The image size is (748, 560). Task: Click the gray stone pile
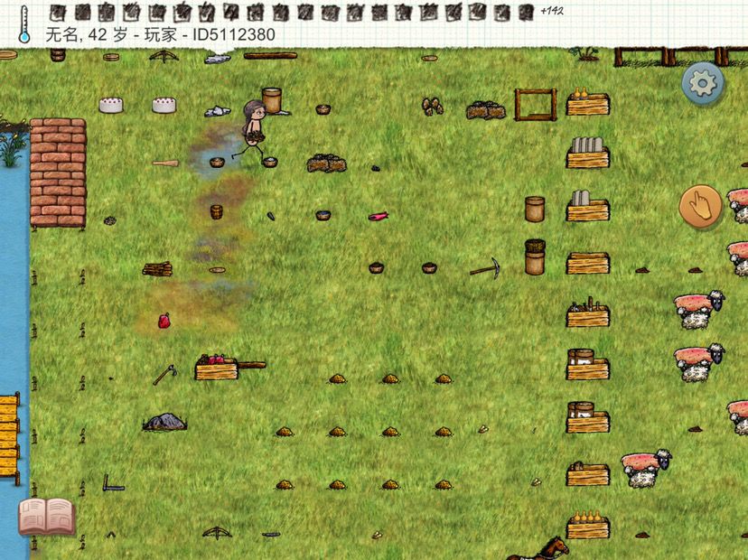pyautogui.click(x=164, y=422)
